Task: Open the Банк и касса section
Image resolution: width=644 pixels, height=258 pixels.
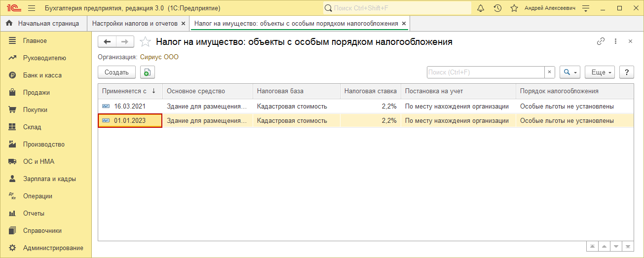Action: 42,75
